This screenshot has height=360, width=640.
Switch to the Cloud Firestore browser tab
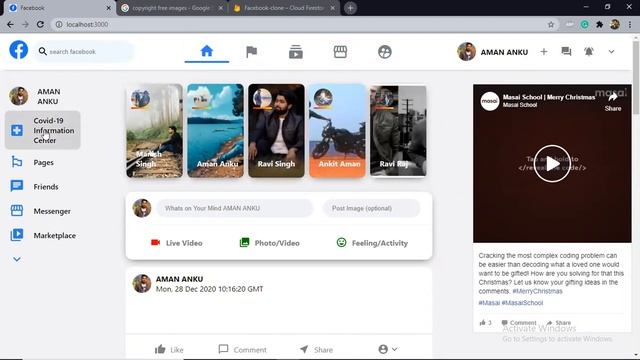pyautogui.click(x=284, y=8)
